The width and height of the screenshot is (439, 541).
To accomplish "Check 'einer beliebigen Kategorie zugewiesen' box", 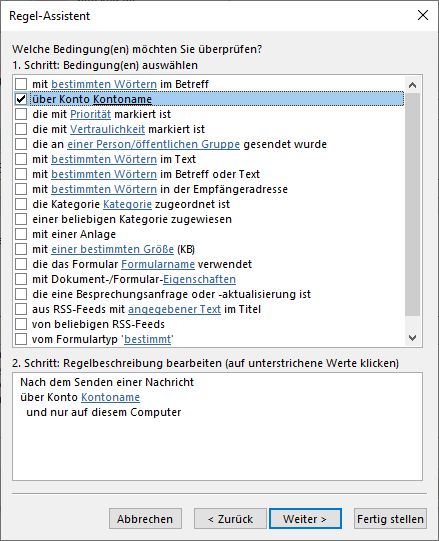I will pos(21,219).
